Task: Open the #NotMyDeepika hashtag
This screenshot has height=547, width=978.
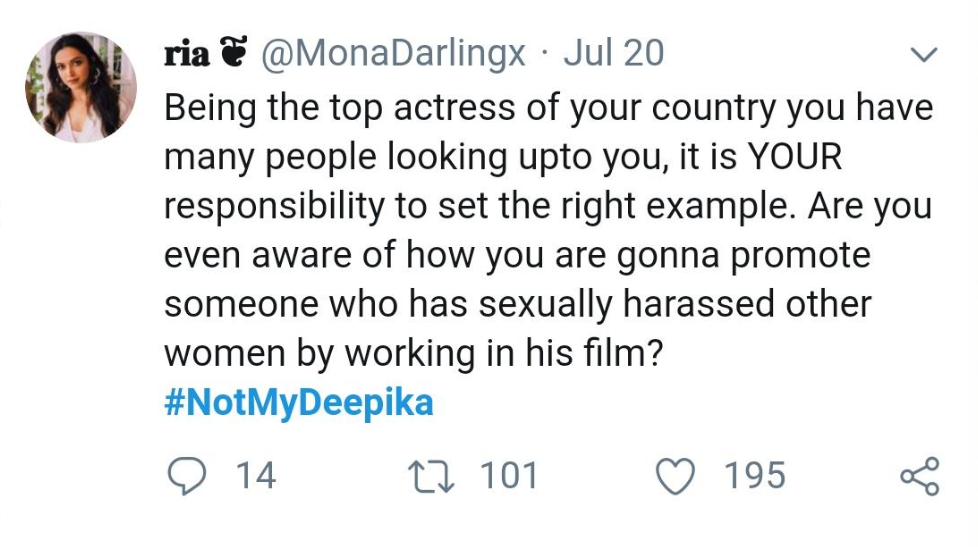Action: (298, 403)
